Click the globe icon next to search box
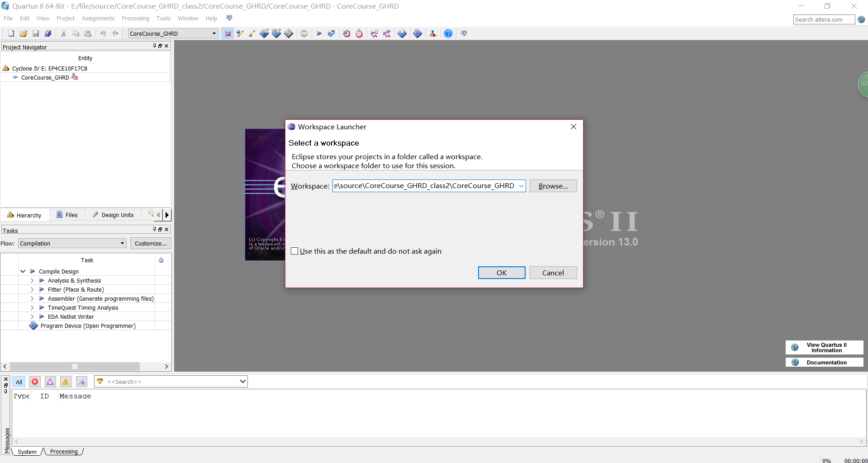The width and height of the screenshot is (868, 463). point(861,19)
